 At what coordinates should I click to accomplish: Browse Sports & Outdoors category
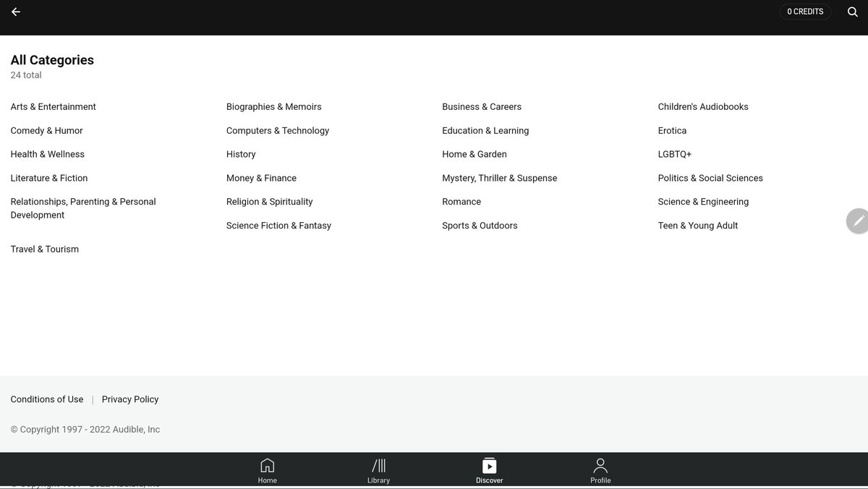[480, 226]
